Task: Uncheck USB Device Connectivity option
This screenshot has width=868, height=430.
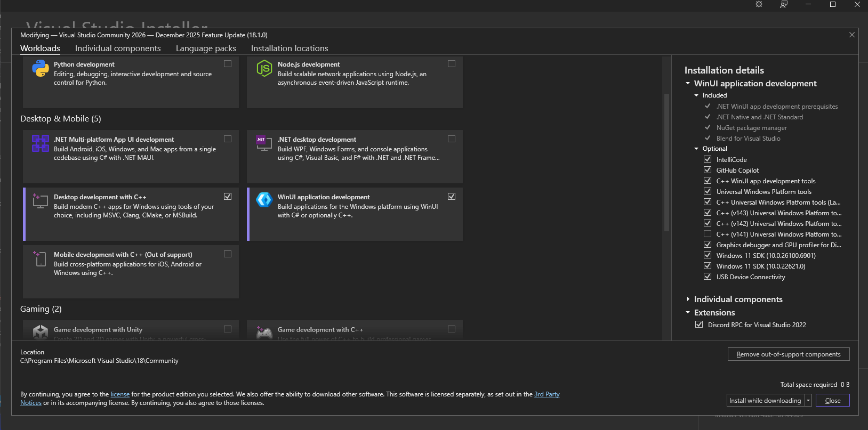Action: 708,277
